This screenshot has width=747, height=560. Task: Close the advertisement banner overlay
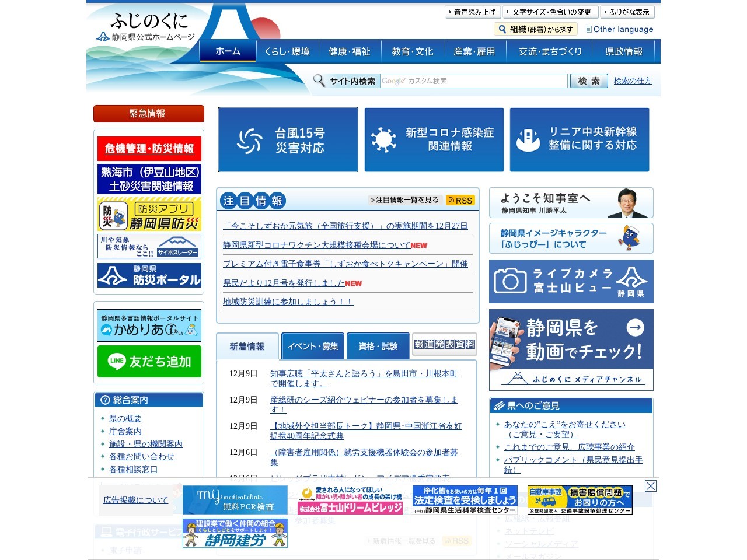click(x=651, y=486)
